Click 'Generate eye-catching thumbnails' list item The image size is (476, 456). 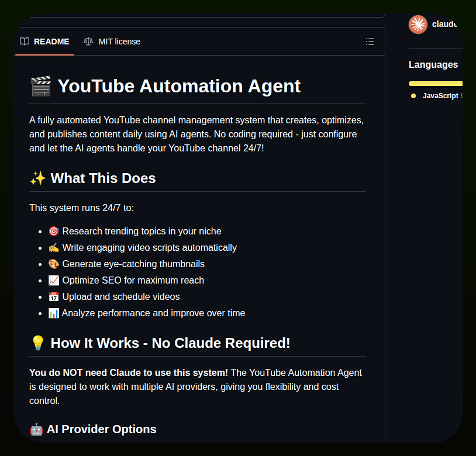[x=133, y=264]
